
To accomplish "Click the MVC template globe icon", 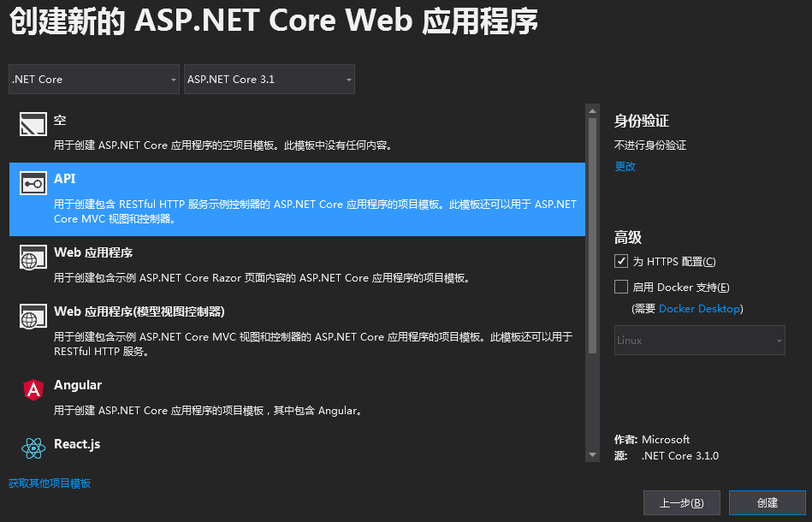I will [x=33, y=315].
